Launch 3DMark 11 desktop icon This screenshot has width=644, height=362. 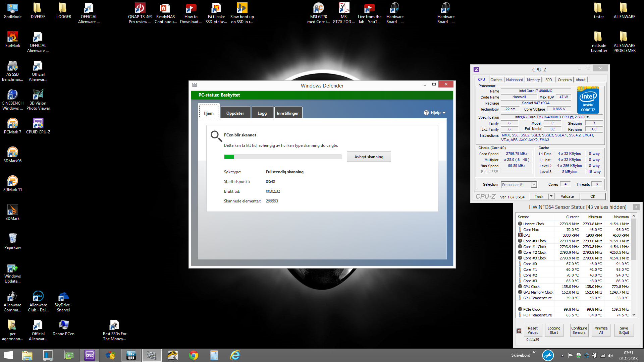coord(13,184)
